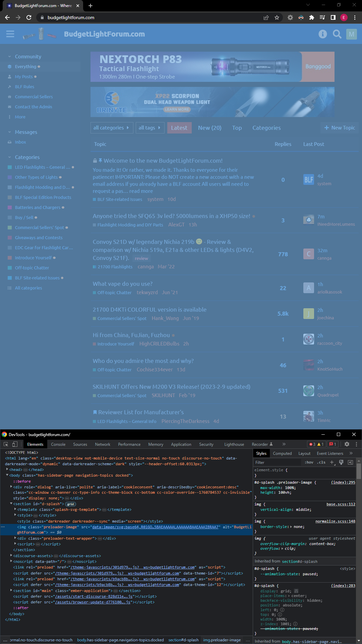Click the browser address bar URL
The image size is (362, 644).
(x=71, y=17)
